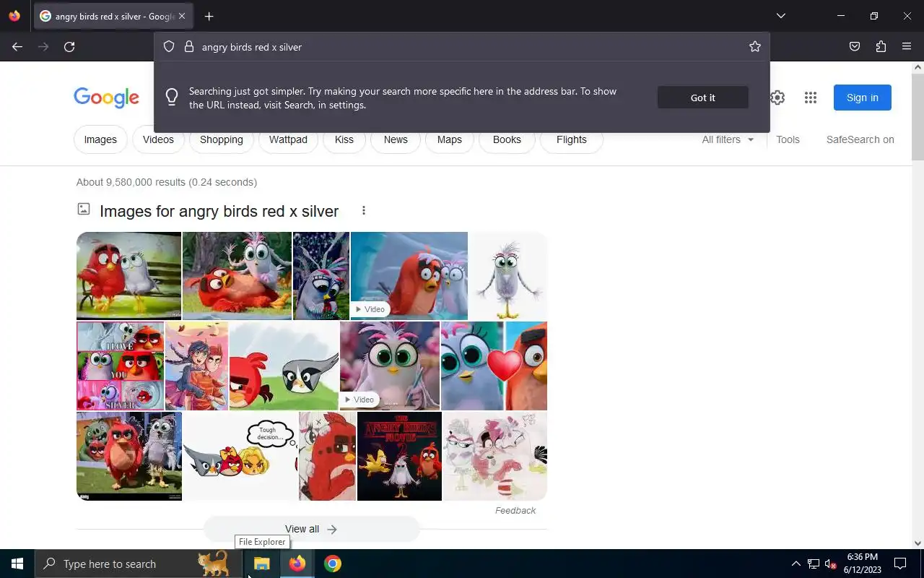Open the notifications center icon
The image size is (924, 578).
coord(900,564)
